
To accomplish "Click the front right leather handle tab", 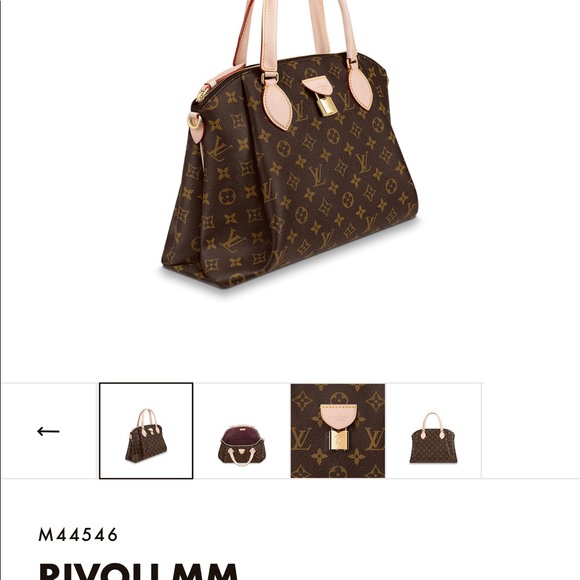I will (x=360, y=87).
